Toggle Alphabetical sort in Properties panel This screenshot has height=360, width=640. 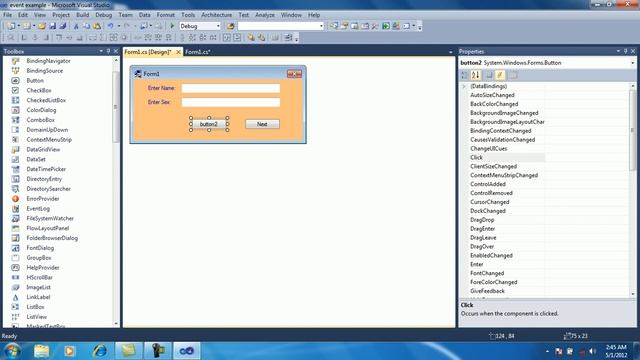pos(476,75)
